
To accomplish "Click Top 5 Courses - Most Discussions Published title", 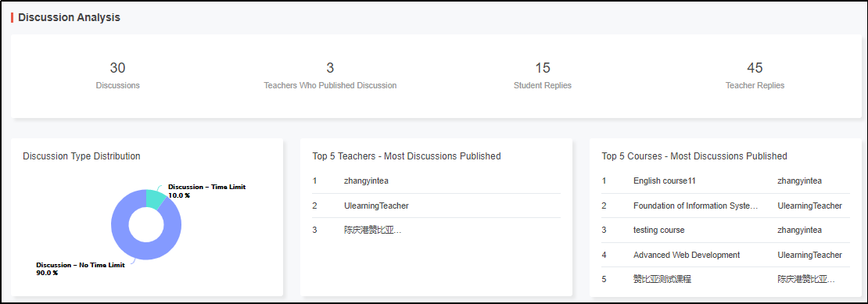I will (694, 156).
